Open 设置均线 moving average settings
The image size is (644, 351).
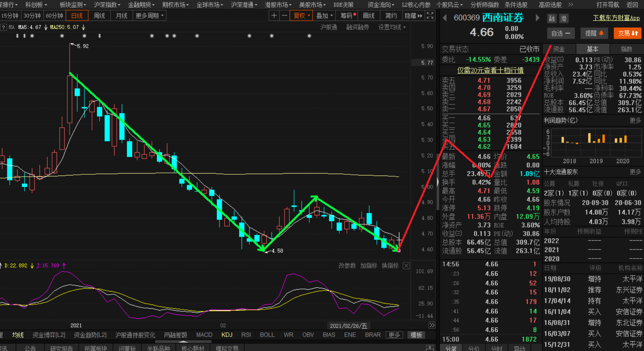392,27
